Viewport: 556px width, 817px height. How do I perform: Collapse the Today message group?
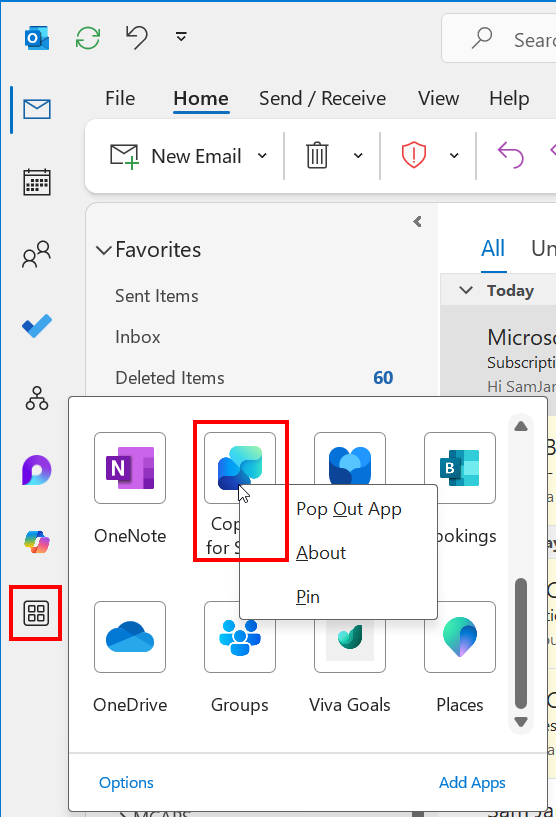[465, 290]
